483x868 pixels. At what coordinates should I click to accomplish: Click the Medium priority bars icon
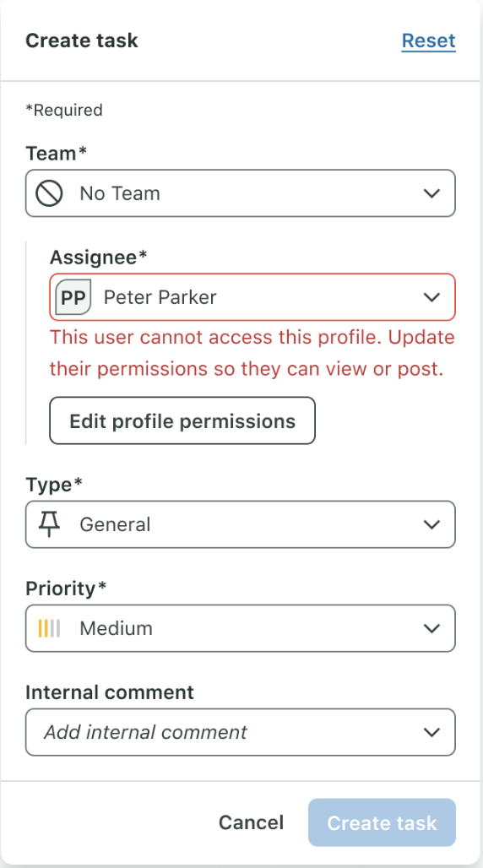pyautogui.click(x=49, y=628)
